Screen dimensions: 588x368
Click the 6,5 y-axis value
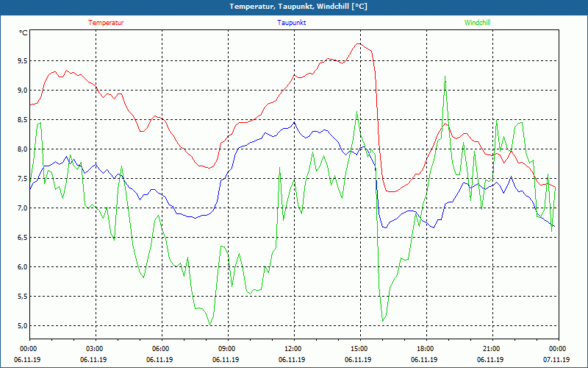(x=23, y=237)
